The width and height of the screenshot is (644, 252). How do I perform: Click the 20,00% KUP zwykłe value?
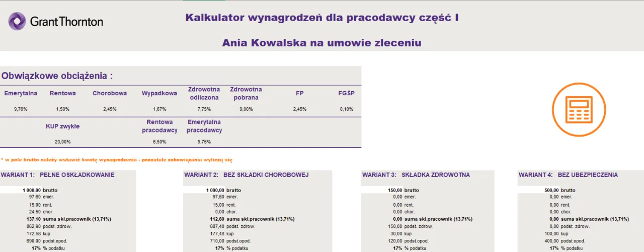(x=63, y=142)
